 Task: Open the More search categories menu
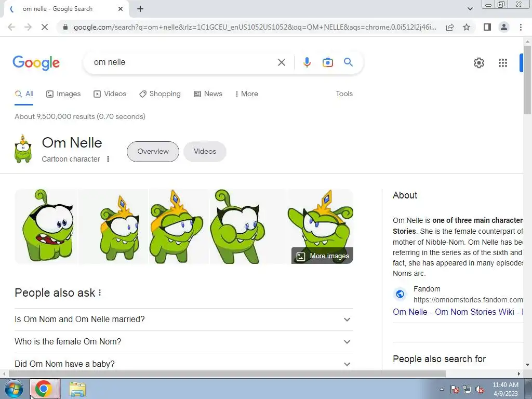tap(247, 94)
